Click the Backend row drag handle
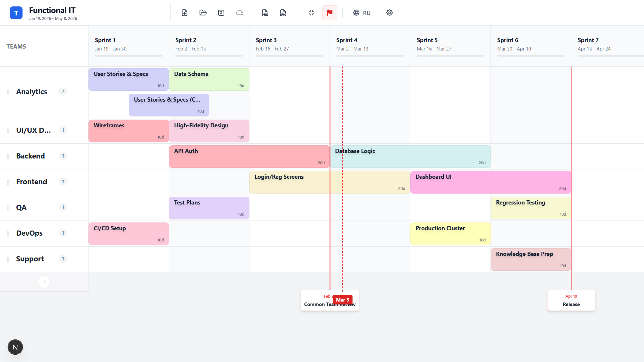Screen dimensions: 644x362 pyautogui.click(x=8, y=157)
